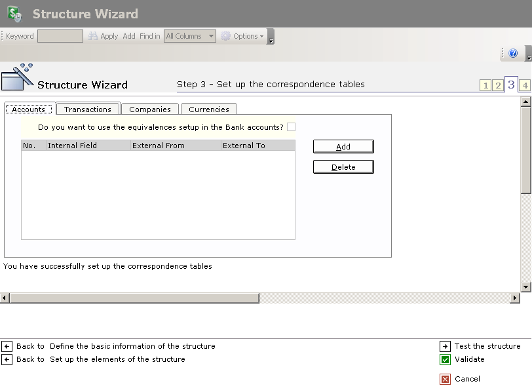Click the horizontal scrollbar thumb
This screenshot has width=532, height=392.
pyautogui.click(x=134, y=298)
